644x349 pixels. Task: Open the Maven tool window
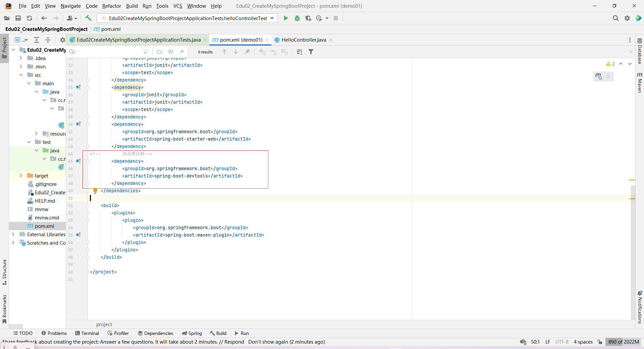[640, 82]
